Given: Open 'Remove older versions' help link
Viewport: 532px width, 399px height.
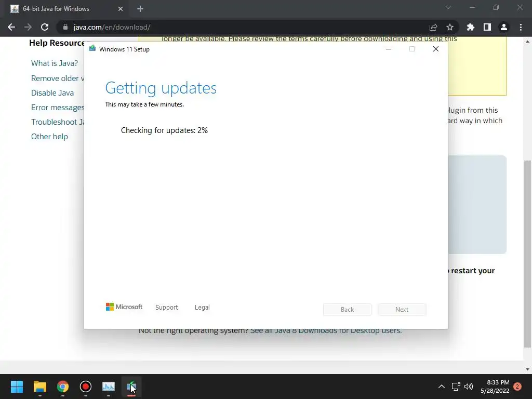Looking at the screenshot, I should tap(57, 78).
